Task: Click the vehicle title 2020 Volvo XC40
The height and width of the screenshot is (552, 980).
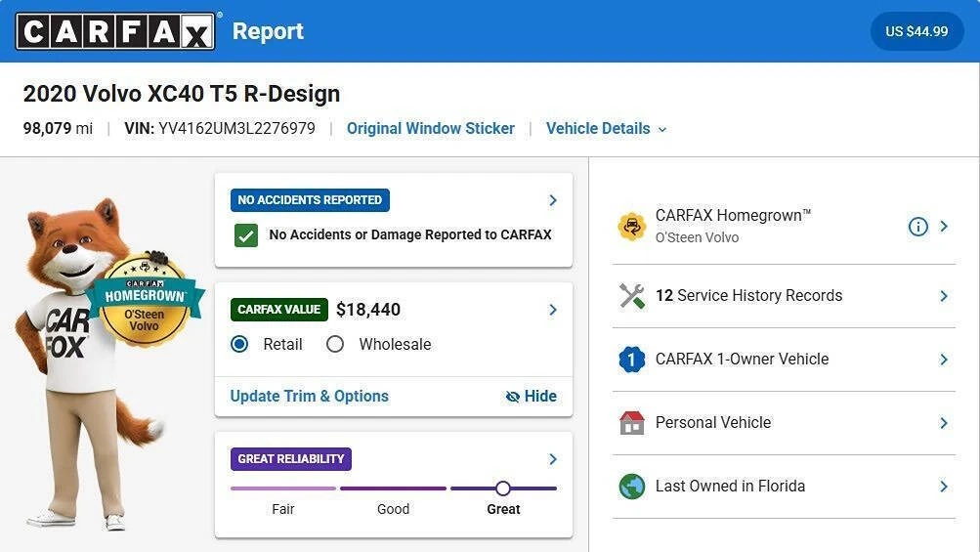Action: tap(182, 94)
